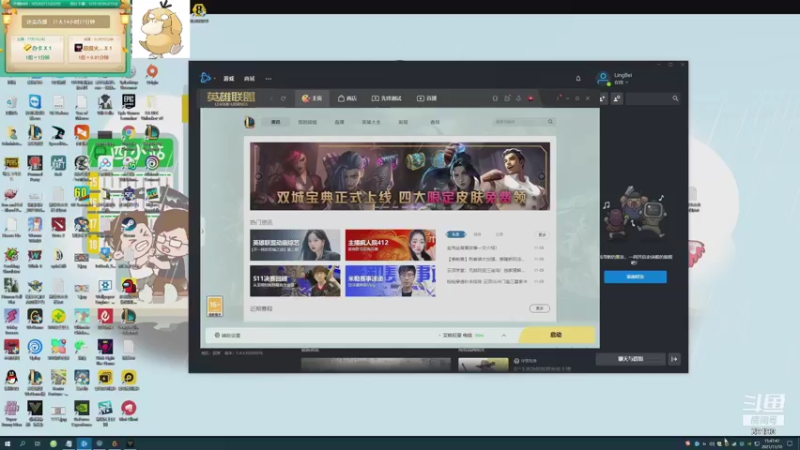The height and width of the screenshot is (450, 800).
Task: Open the 游戏 menu in WeGame
Action: coord(229,79)
